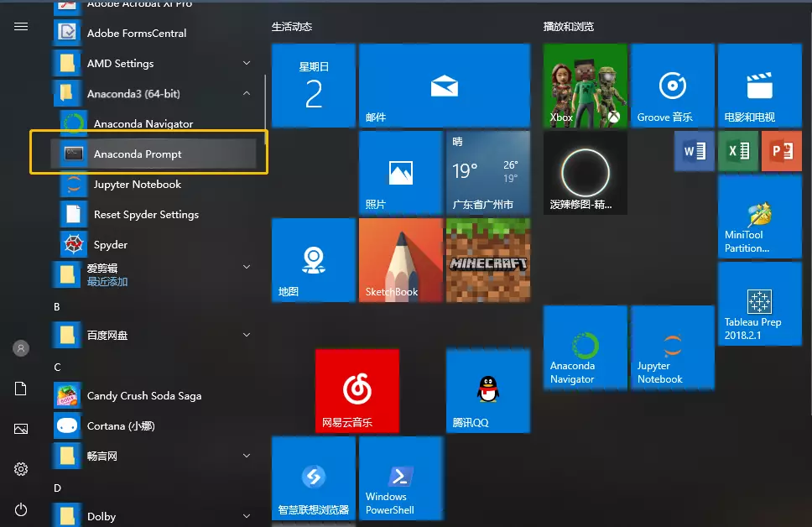Open the 智慧联想浏览器 tile
The image size is (812, 527).
click(314, 477)
